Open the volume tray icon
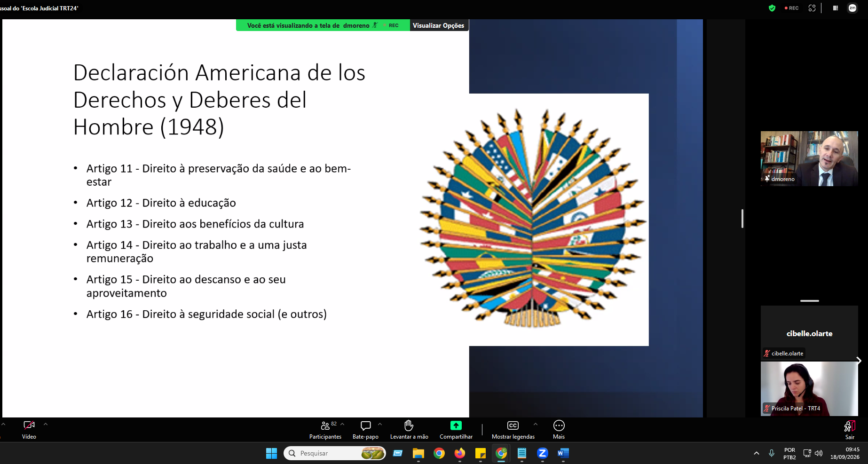Image resolution: width=868 pixels, height=464 pixels. click(x=819, y=453)
